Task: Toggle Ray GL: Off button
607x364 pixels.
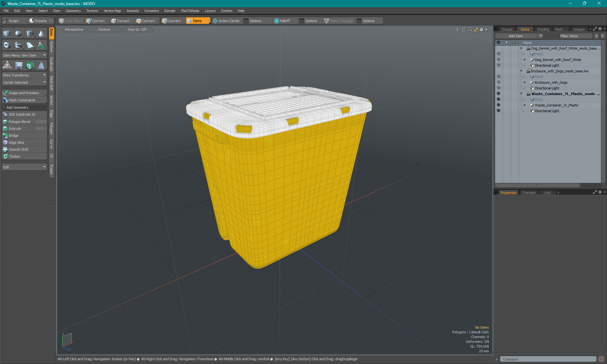Action: (x=137, y=30)
